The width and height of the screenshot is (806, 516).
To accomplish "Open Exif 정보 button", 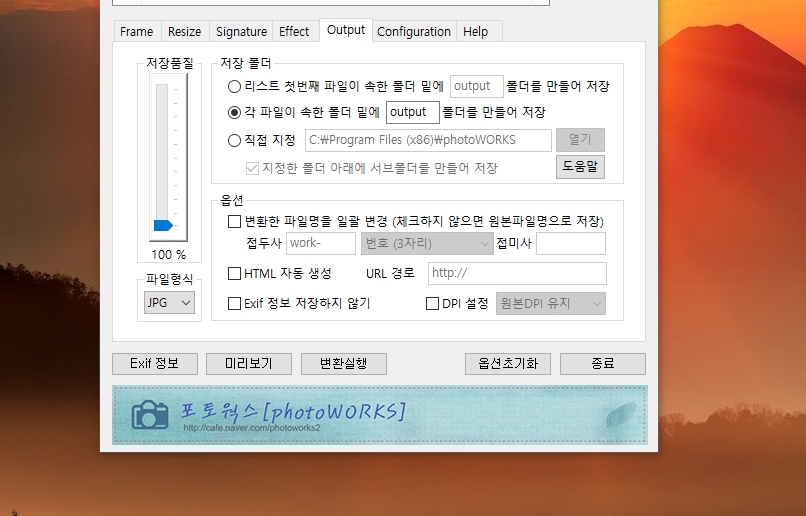I will pyautogui.click(x=155, y=363).
